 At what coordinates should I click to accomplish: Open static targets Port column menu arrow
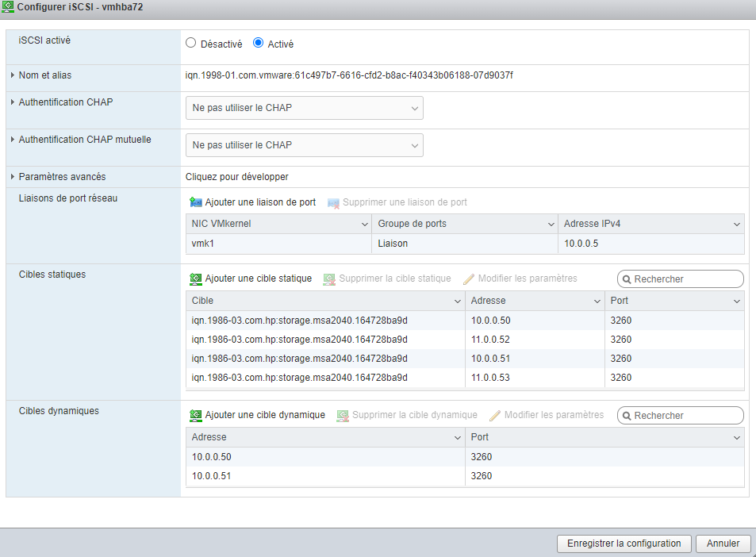pyautogui.click(x=737, y=302)
